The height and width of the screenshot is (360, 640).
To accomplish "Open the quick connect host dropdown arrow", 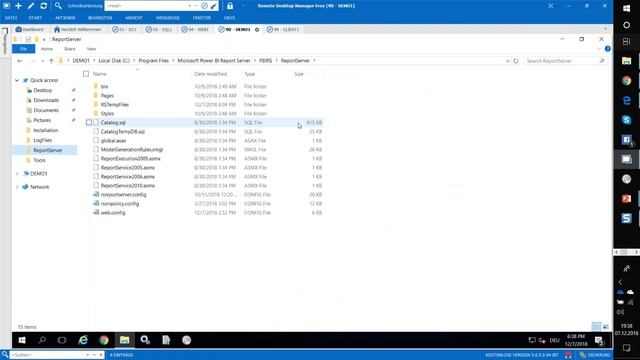I will coord(190,6).
